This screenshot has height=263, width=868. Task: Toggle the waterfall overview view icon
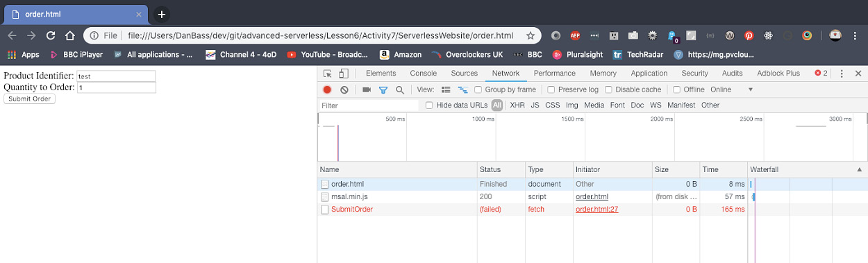coord(462,90)
